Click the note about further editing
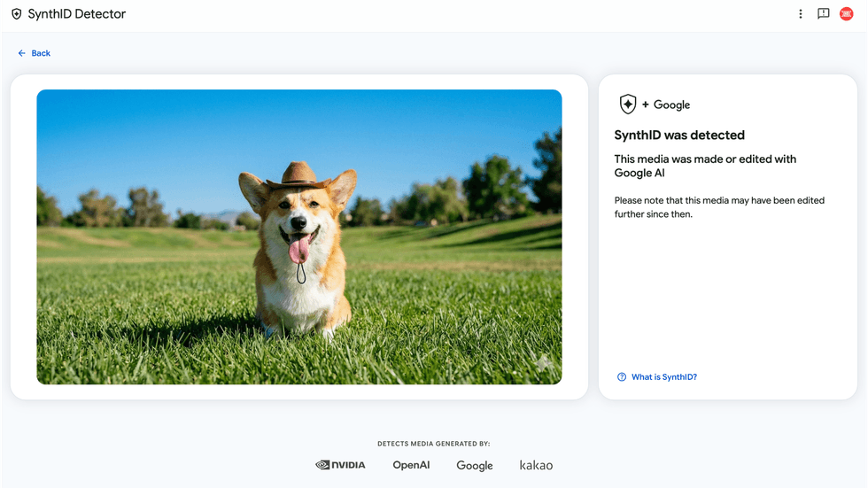868x488 pixels. click(719, 207)
